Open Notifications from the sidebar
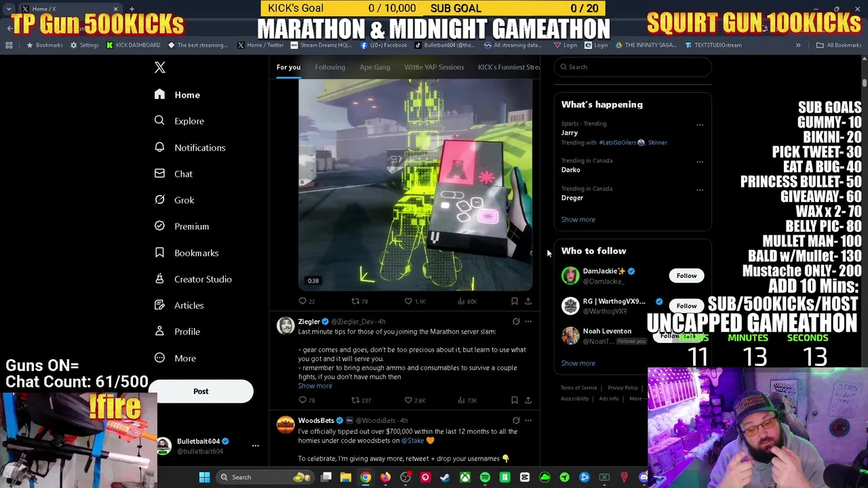868x488 pixels. click(x=190, y=147)
